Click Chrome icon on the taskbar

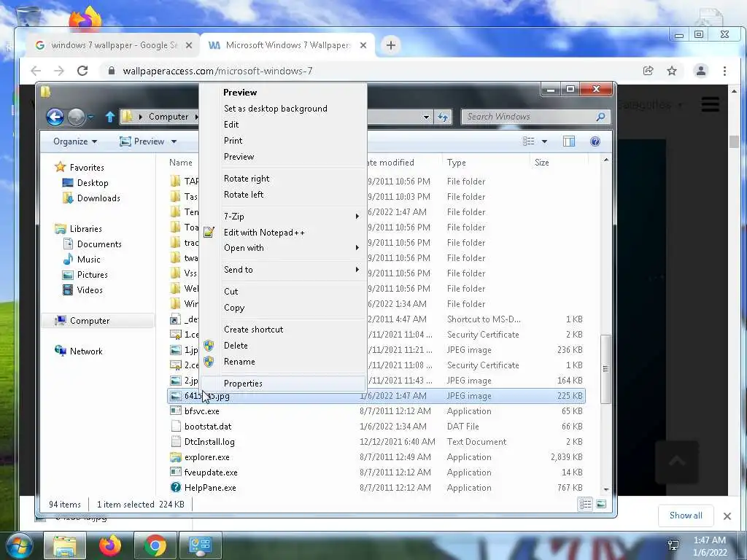click(x=155, y=545)
